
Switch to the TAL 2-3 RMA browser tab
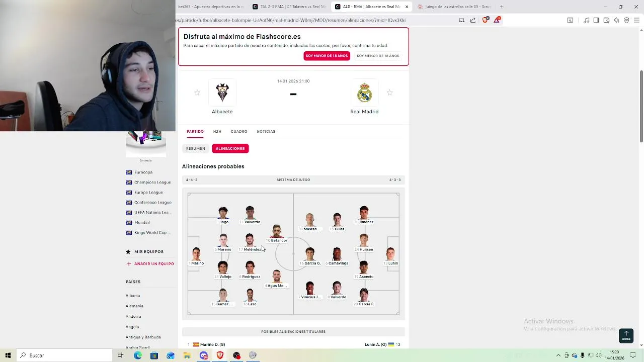pos(289,7)
